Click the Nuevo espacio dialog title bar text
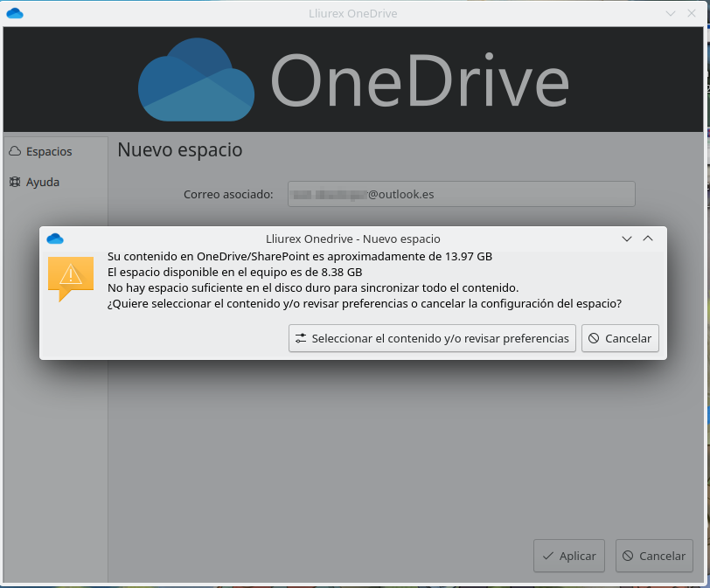710x588 pixels. click(352, 239)
